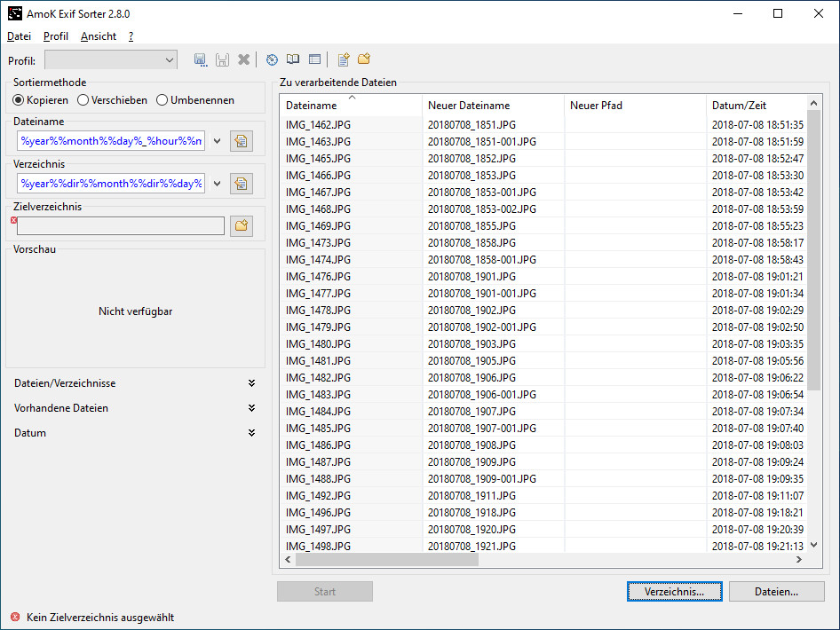Sort by the Neuer Dateiname column header
The width and height of the screenshot is (840, 630).
pyautogui.click(x=493, y=106)
